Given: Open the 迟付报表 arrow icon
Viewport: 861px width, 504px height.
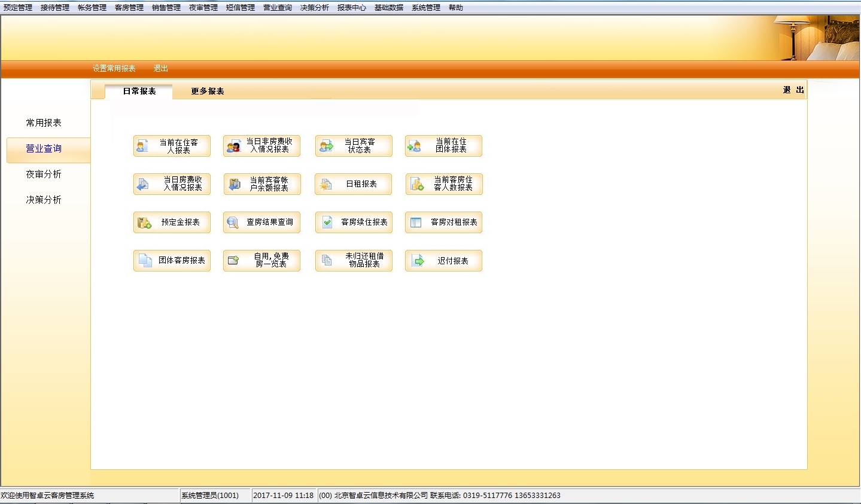Looking at the screenshot, I should pos(418,261).
